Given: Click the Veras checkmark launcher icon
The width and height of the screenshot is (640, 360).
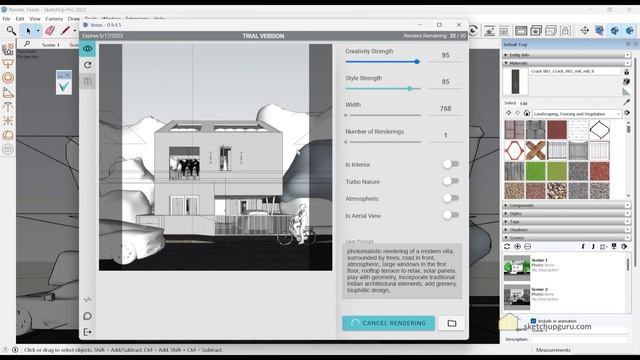Looking at the screenshot, I should click(x=64, y=87).
